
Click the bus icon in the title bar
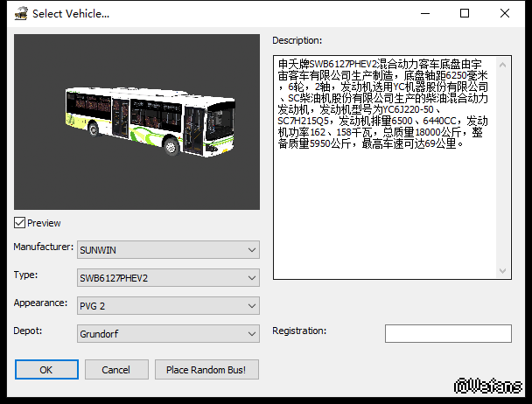coord(18,13)
